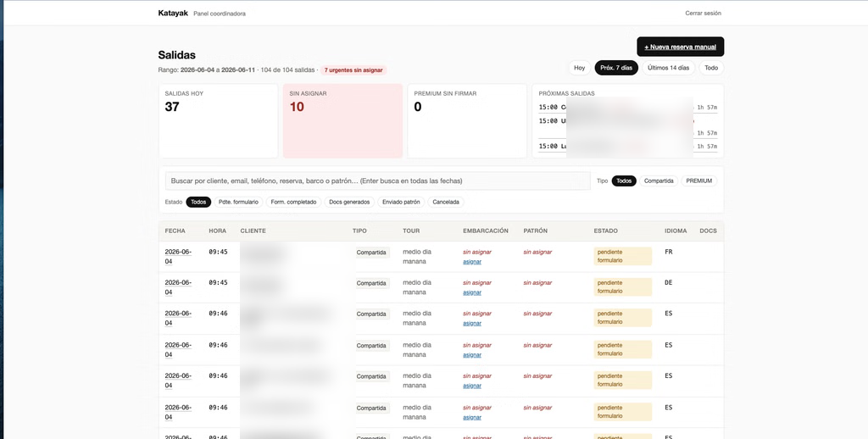Viewport: 868px width, 439px height.
Task: Open the 'Premium sin firmar' 0 card
Action: coord(467,120)
